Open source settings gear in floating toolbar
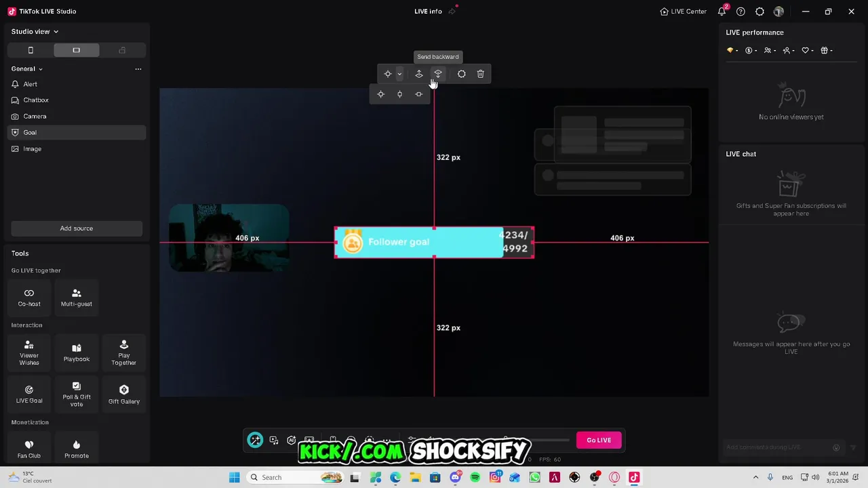Viewport: 868px width, 488px height. click(462, 74)
